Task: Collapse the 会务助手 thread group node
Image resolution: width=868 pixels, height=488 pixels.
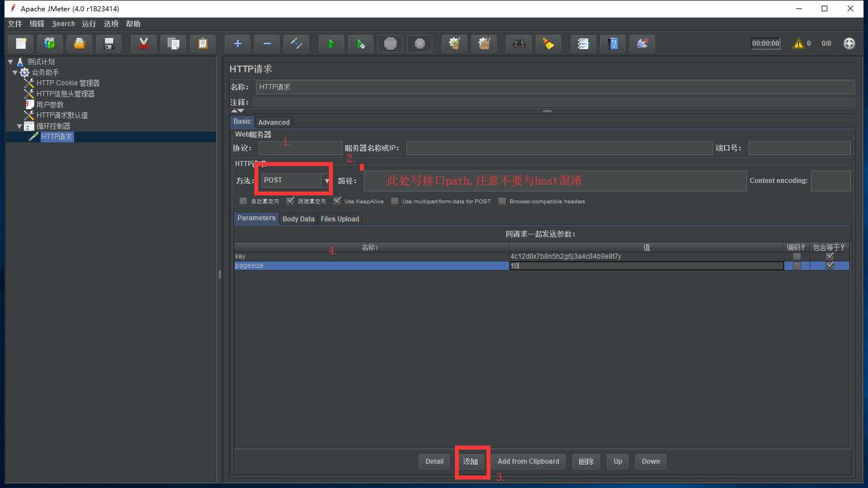Action: coord(15,72)
